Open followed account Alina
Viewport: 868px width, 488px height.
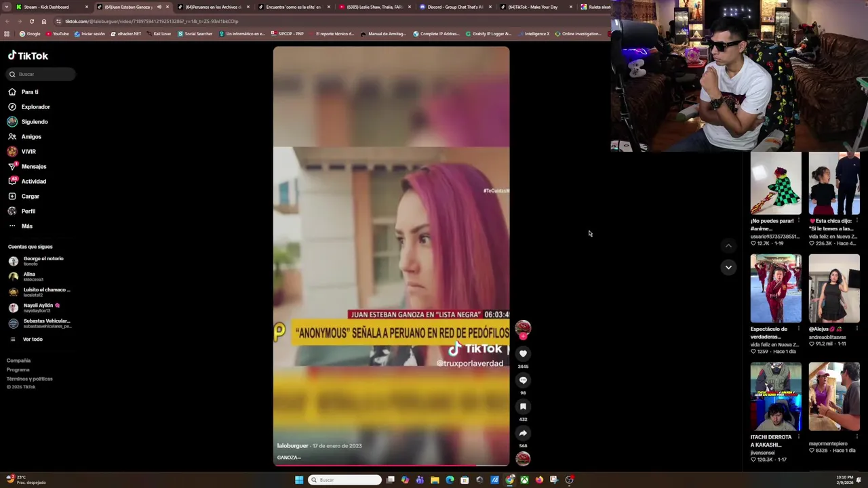pyautogui.click(x=27, y=277)
